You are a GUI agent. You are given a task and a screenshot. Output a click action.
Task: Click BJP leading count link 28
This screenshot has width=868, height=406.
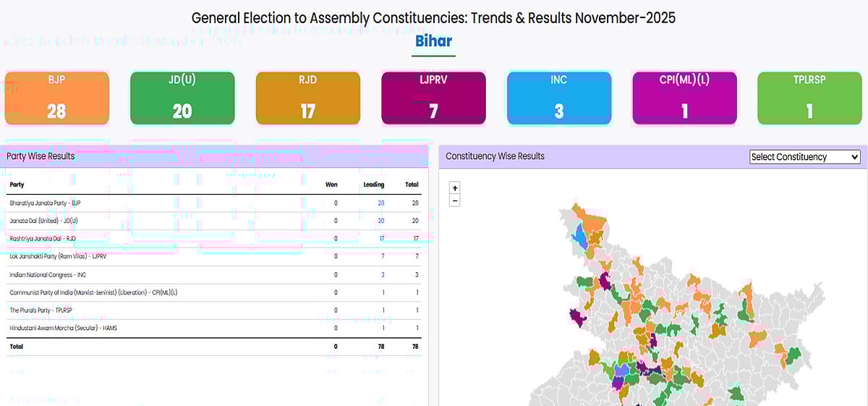tap(381, 203)
